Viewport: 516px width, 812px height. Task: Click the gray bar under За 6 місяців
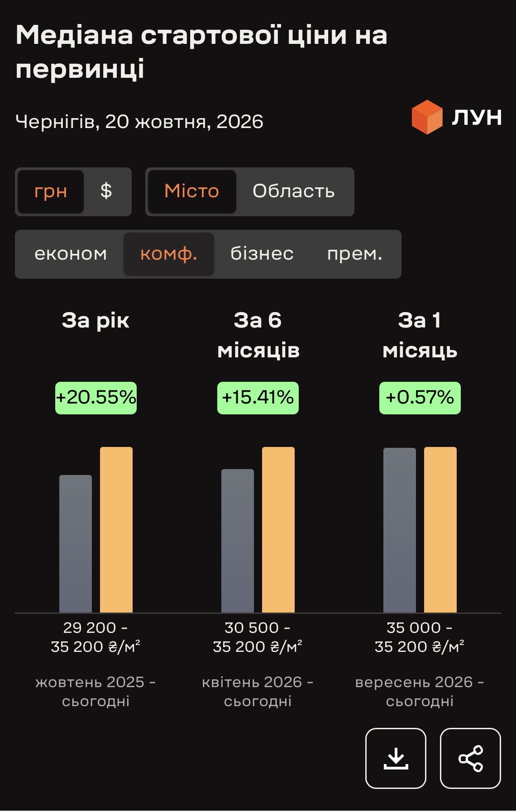(238, 541)
